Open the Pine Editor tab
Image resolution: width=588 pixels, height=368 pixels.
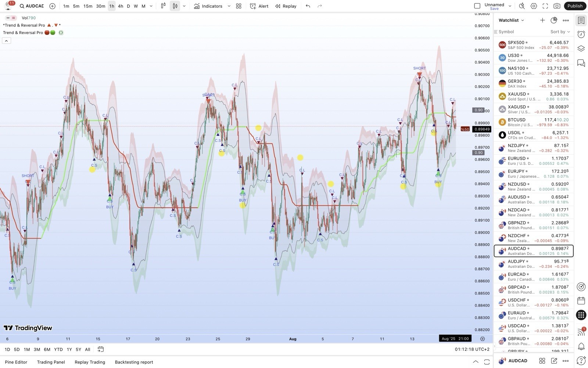[16, 362]
